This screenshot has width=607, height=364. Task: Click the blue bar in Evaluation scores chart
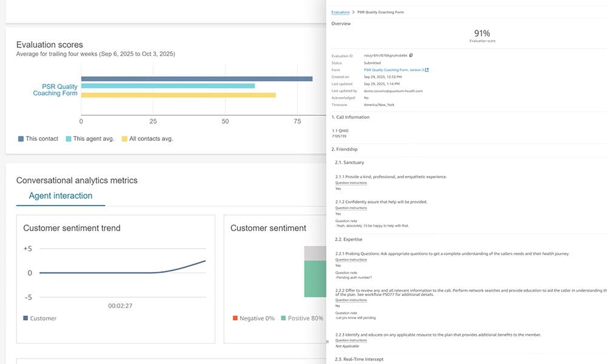coord(194,78)
